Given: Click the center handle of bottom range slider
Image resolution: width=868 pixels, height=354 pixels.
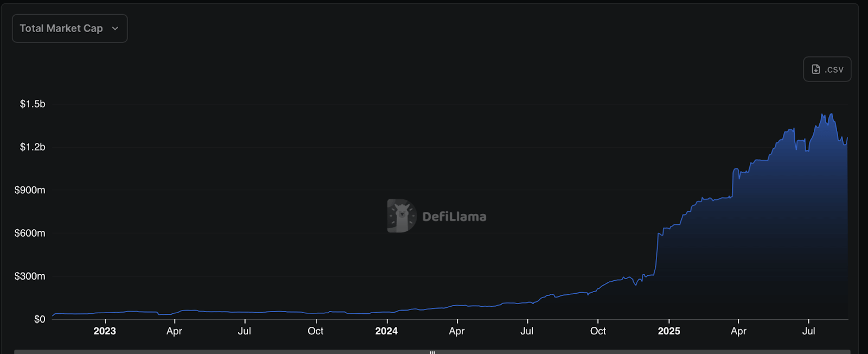Looking at the screenshot, I should [x=432, y=352].
